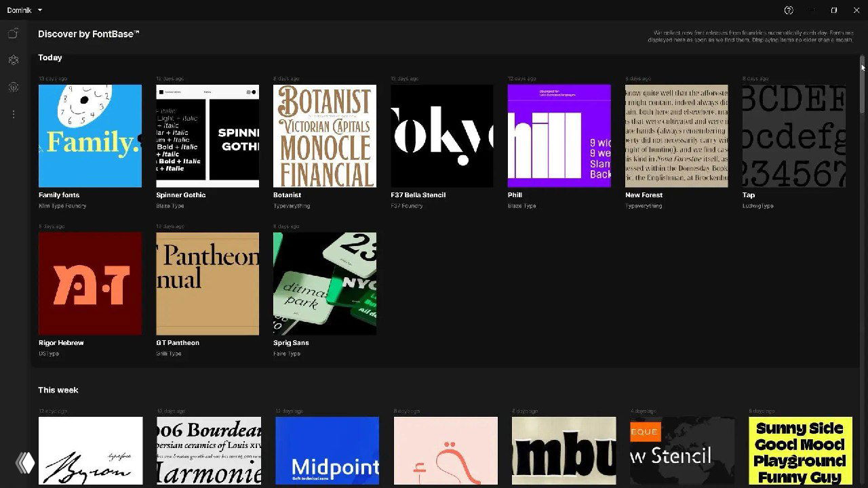Close the FontBase window
Image resolution: width=868 pixels, height=488 pixels.
(x=856, y=10)
